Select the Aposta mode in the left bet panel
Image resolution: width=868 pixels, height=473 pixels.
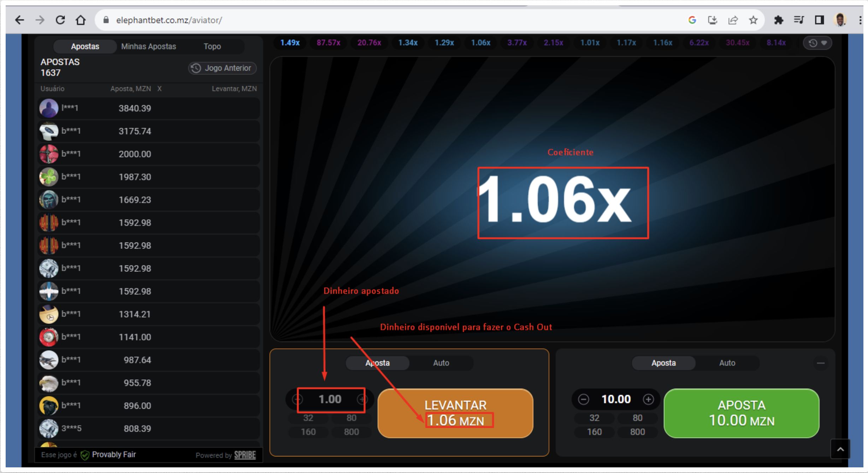pyautogui.click(x=377, y=363)
